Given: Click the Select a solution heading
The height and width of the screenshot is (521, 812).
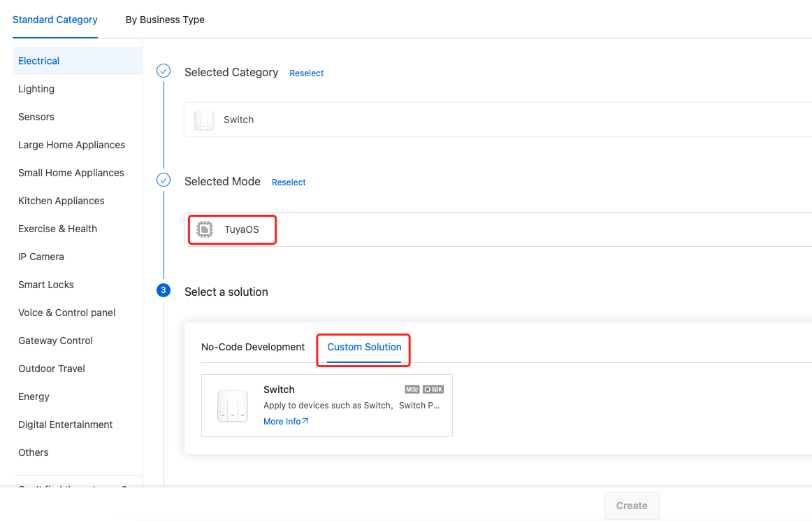Looking at the screenshot, I should coord(226,292).
